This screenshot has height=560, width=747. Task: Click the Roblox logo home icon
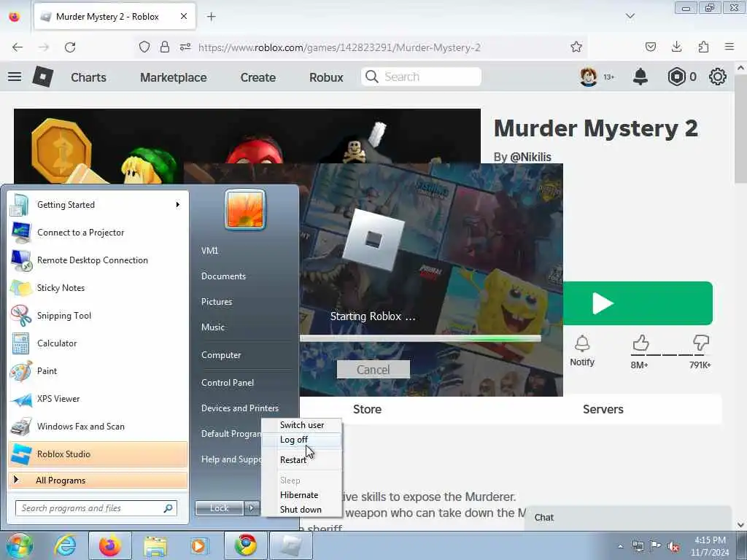42,76
